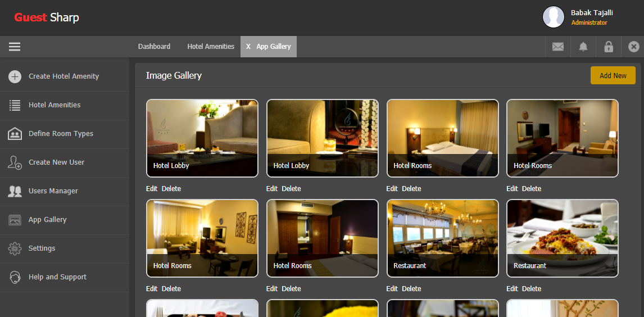Click the headset icon for Help and Support
The image size is (644, 317).
point(15,277)
